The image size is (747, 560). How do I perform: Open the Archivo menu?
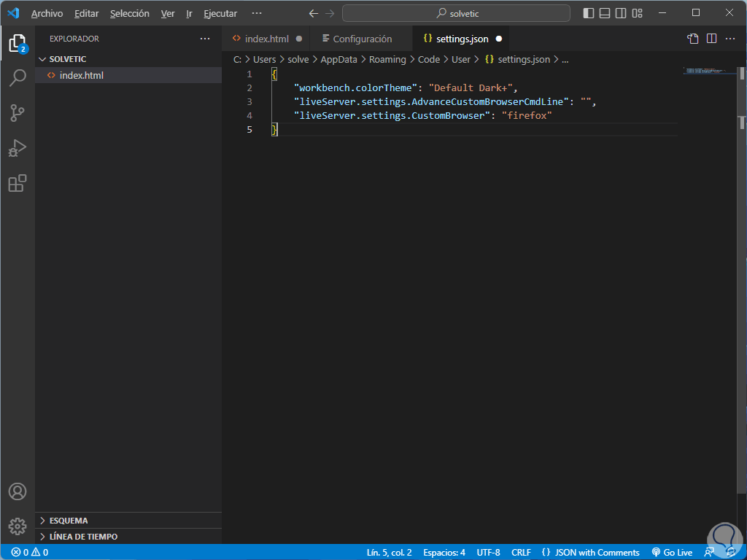coord(47,13)
